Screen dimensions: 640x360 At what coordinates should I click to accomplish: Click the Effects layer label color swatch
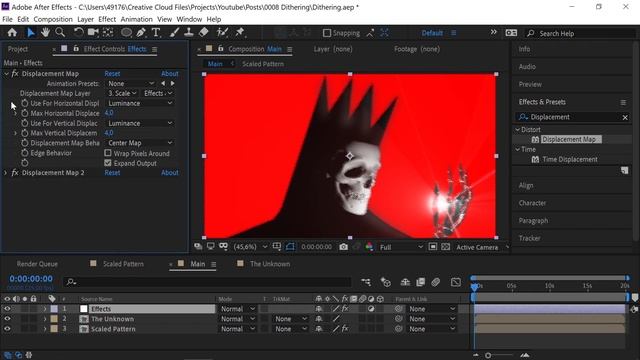pyautogui.click(x=54, y=309)
